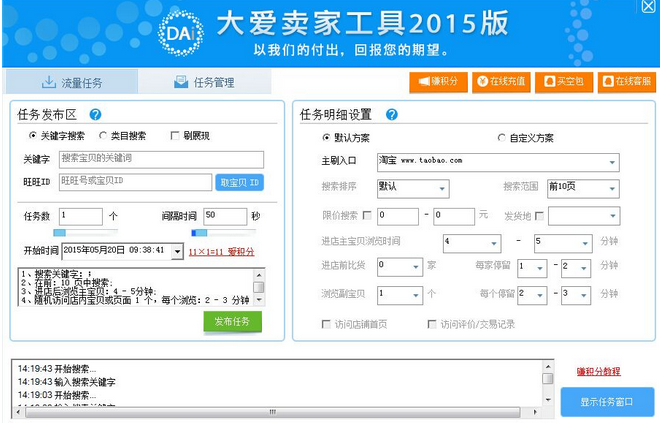Click help icon beside 任务明细设置

tap(392, 115)
